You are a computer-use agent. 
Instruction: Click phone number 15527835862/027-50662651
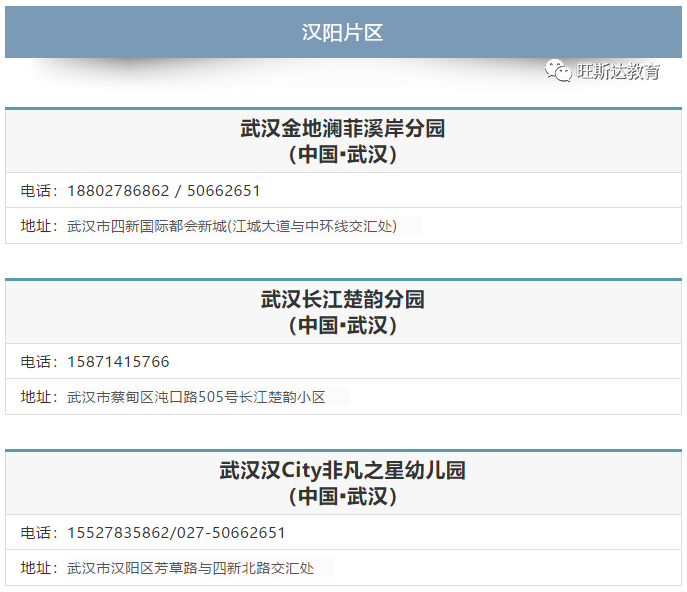tap(176, 532)
